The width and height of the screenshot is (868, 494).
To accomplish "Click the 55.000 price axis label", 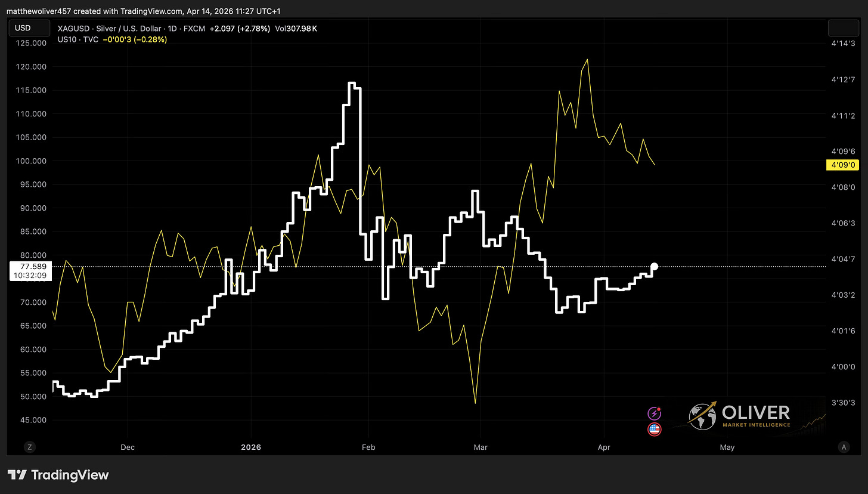I will pyautogui.click(x=32, y=373).
